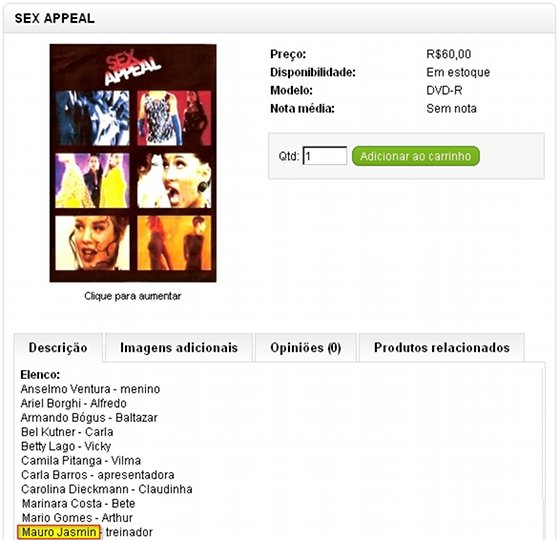Open the Opiniões (0) tab
560x540 pixels.
(306, 348)
